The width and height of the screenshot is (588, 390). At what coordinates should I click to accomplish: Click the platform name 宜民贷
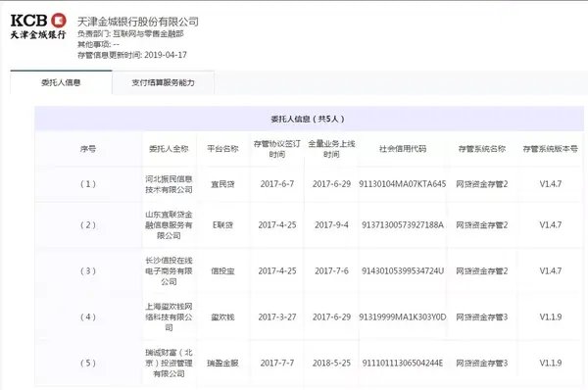coord(222,184)
